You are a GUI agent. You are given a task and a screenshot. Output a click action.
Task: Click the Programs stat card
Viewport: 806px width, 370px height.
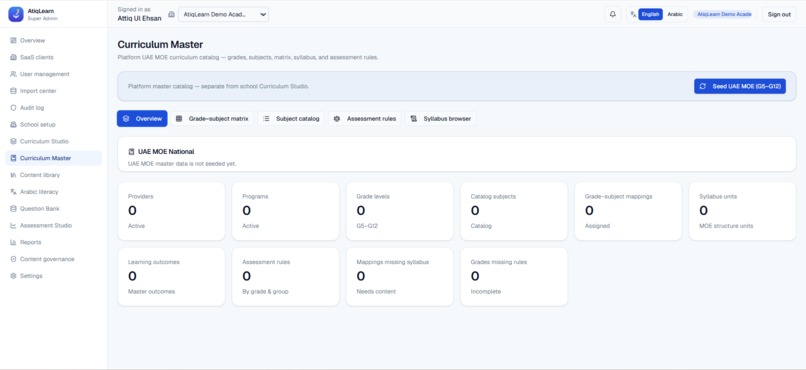pos(285,211)
